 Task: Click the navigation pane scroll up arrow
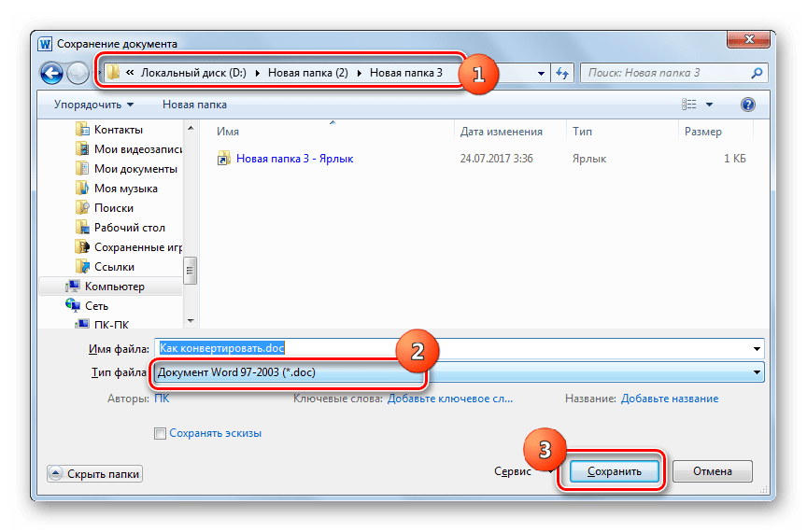pyautogui.click(x=190, y=128)
